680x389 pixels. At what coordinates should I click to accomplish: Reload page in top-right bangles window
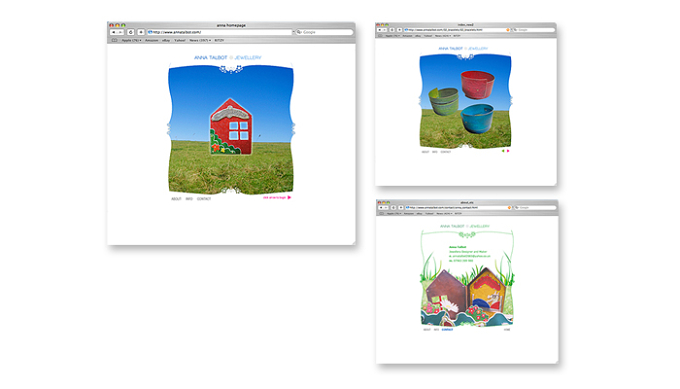[392, 30]
